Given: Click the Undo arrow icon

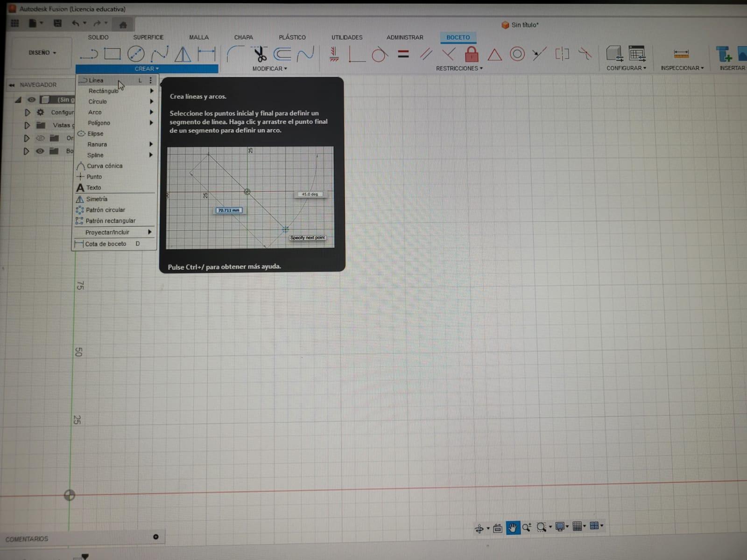Looking at the screenshot, I should coord(75,23).
